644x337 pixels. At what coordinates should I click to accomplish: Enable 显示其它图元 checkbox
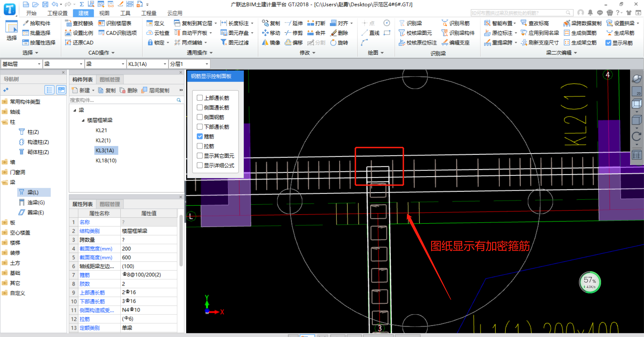(200, 156)
